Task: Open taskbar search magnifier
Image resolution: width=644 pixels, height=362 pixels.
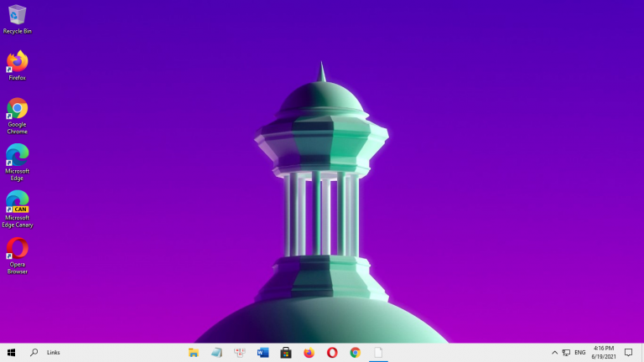Action: [34, 353]
